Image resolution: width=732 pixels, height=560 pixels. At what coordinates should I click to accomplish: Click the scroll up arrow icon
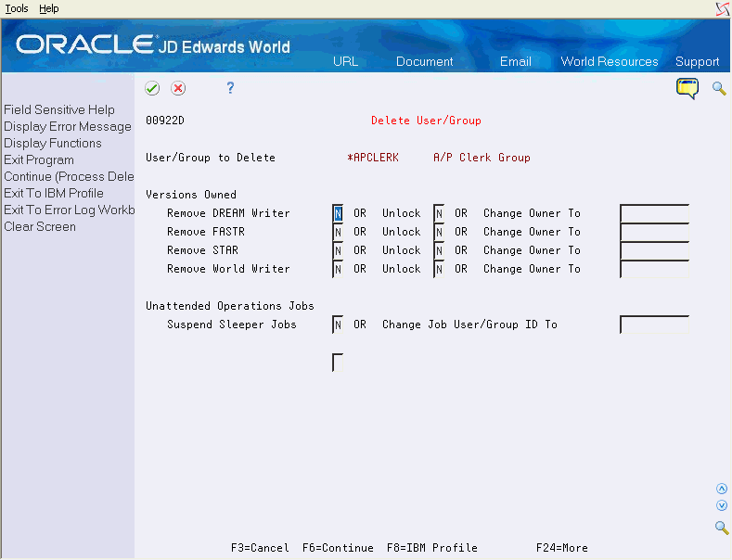coord(722,489)
